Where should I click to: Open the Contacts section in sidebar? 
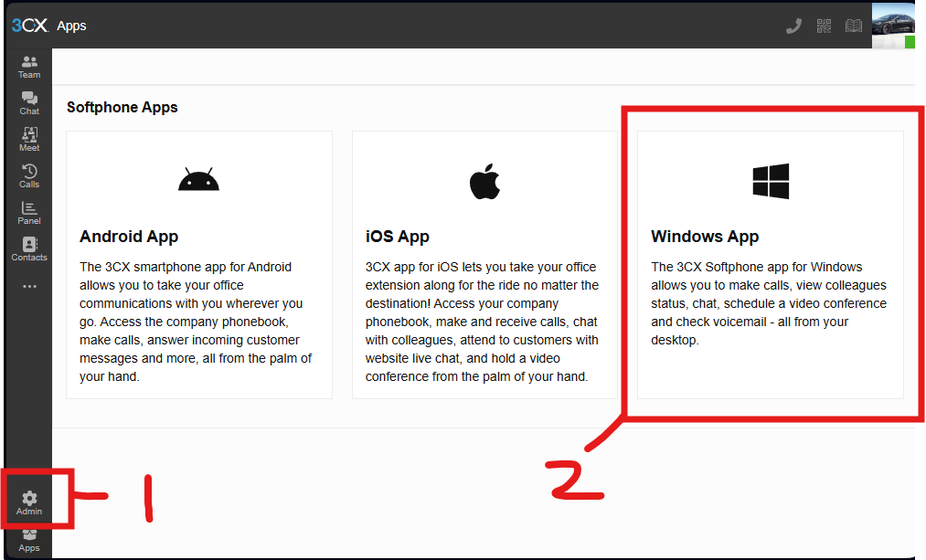pos(29,249)
